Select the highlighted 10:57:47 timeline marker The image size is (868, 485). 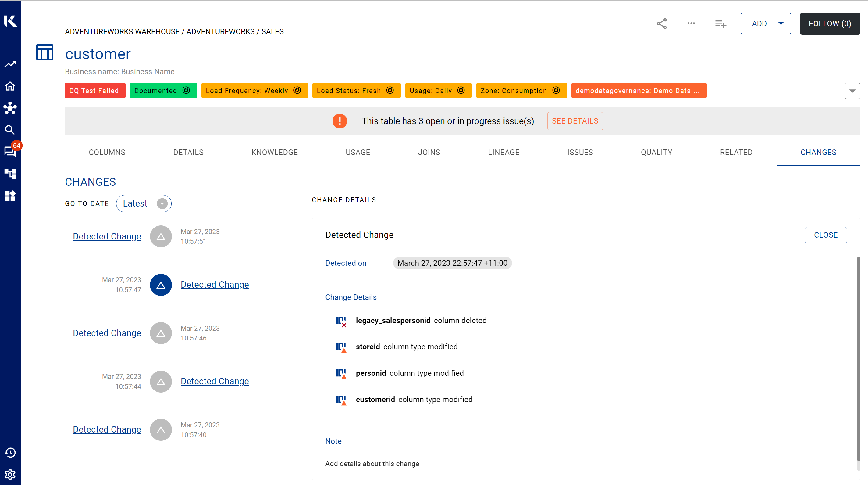[x=161, y=285]
